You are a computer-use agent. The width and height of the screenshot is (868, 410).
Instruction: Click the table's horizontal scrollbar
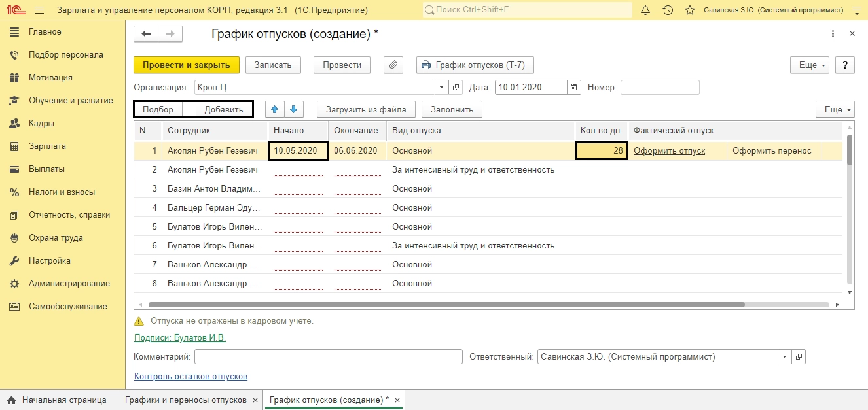pyautogui.click(x=446, y=304)
